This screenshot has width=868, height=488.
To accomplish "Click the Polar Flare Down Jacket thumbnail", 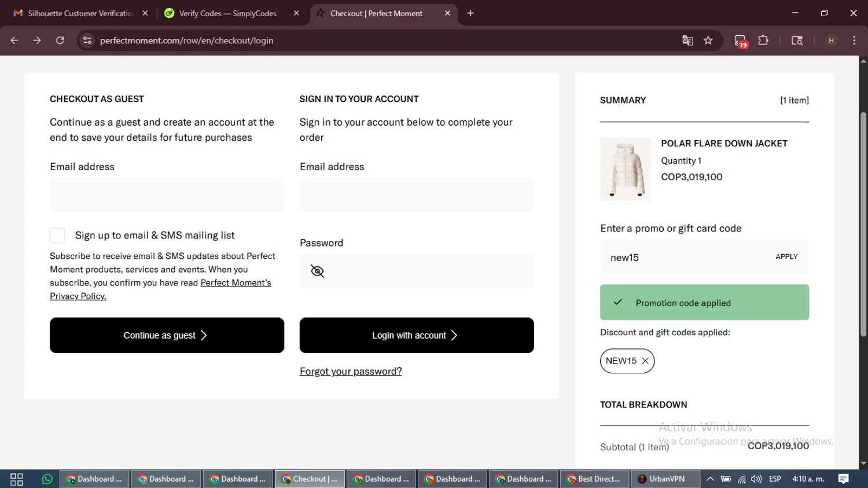I will pos(626,169).
